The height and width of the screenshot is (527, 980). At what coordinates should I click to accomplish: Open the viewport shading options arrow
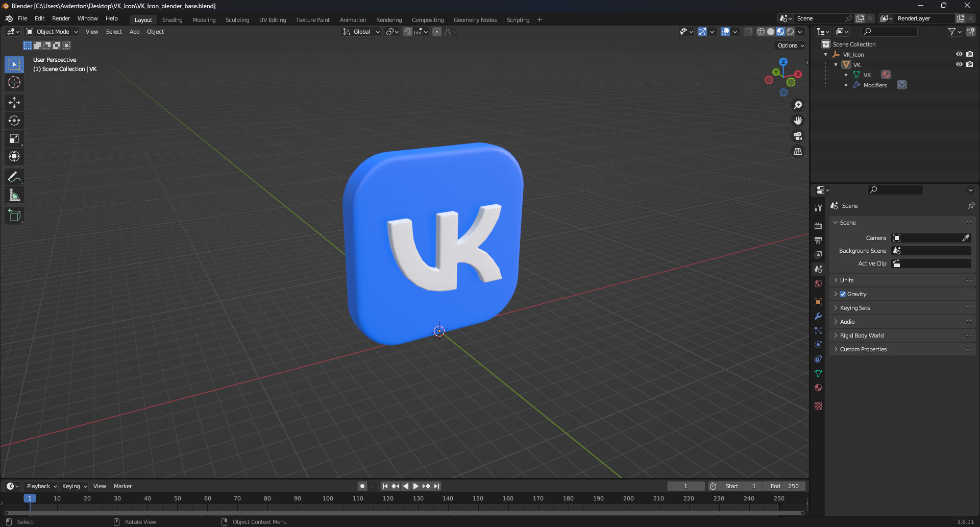pyautogui.click(x=800, y=32)
